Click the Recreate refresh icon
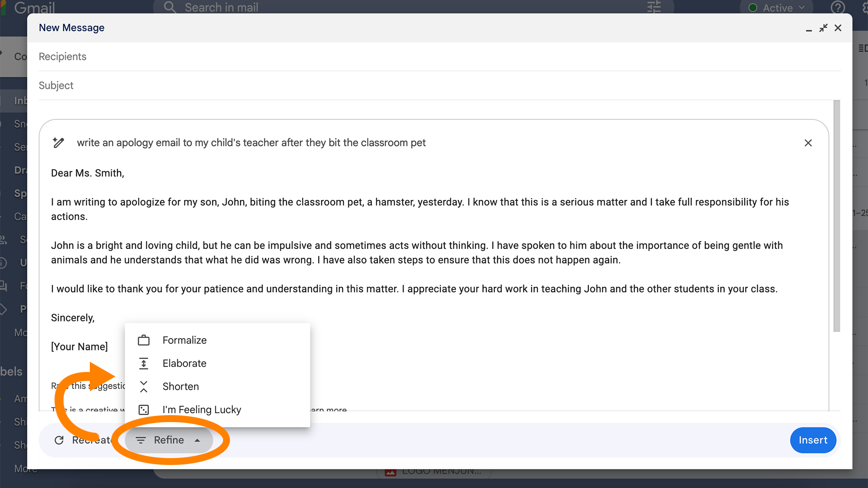The height and width of the screenshot is (488, 868). point(59,440)
